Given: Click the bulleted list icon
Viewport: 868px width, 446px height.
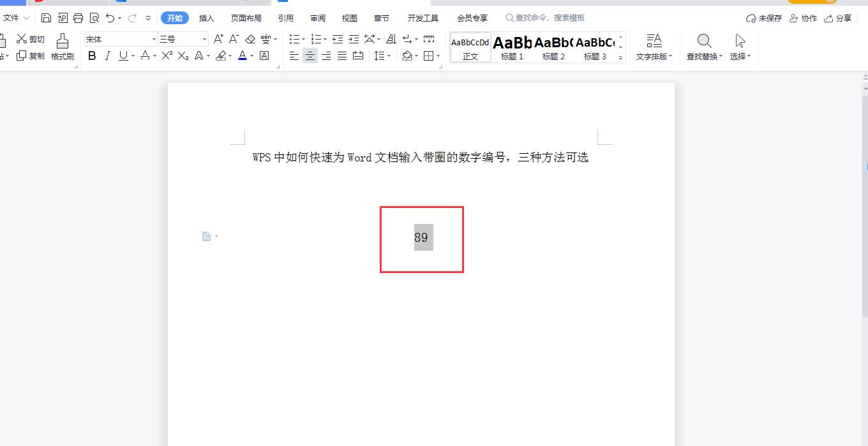Looking at the screenshot, I should [x=294, y=39].
